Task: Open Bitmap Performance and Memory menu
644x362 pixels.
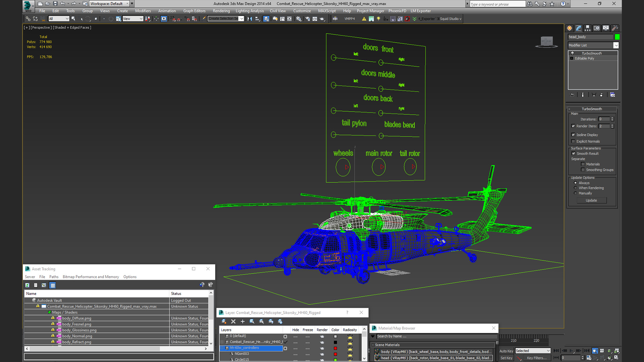Action: (x=91, y=277)
